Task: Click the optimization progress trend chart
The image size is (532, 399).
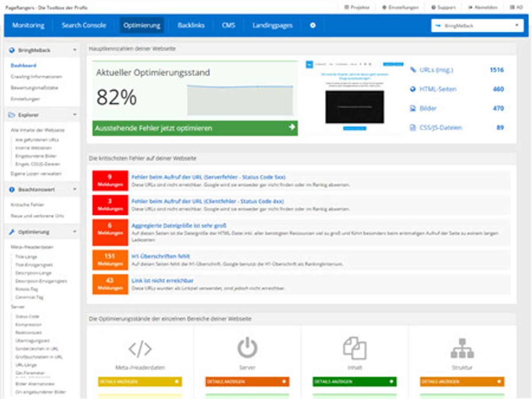Action: coord(240,99)
